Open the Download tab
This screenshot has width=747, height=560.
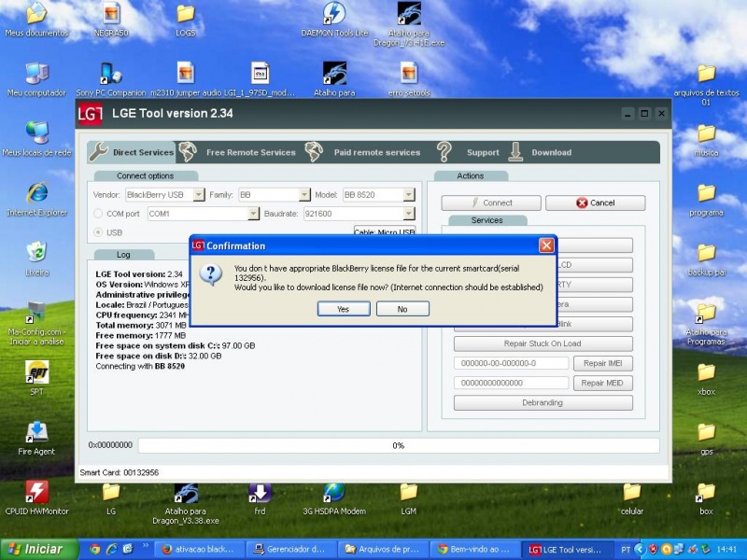tap(541, 152)
